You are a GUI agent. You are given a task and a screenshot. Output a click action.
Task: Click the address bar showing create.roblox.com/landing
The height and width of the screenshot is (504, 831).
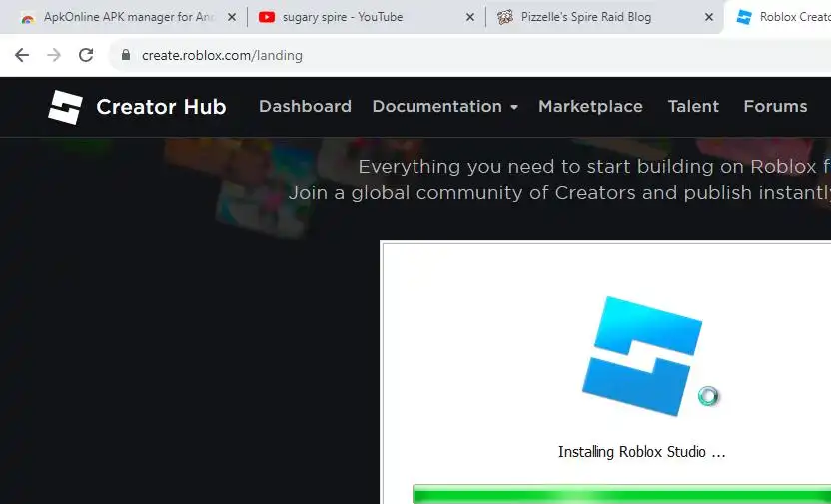[x=469, y=55]
